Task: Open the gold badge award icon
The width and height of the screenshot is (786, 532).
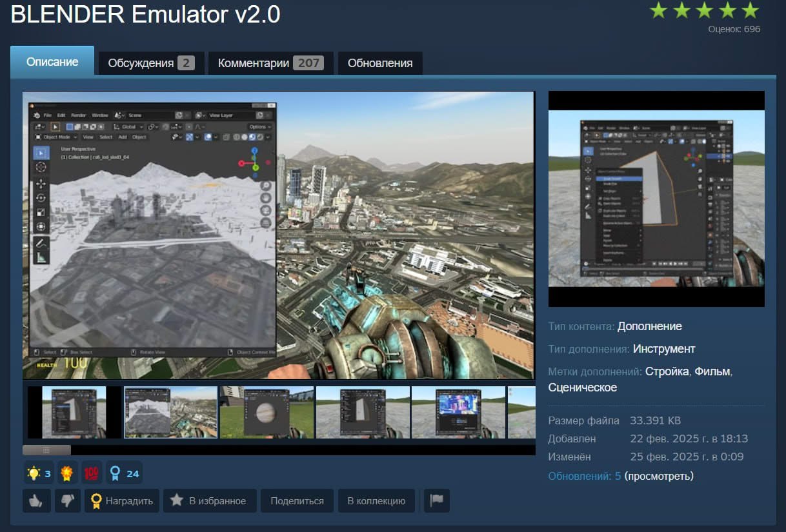Action: pyautogui.click(x=67, y=473)
